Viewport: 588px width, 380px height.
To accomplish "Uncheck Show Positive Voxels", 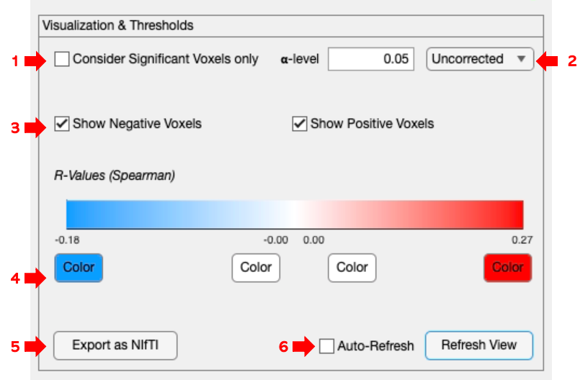I will 300,124.
